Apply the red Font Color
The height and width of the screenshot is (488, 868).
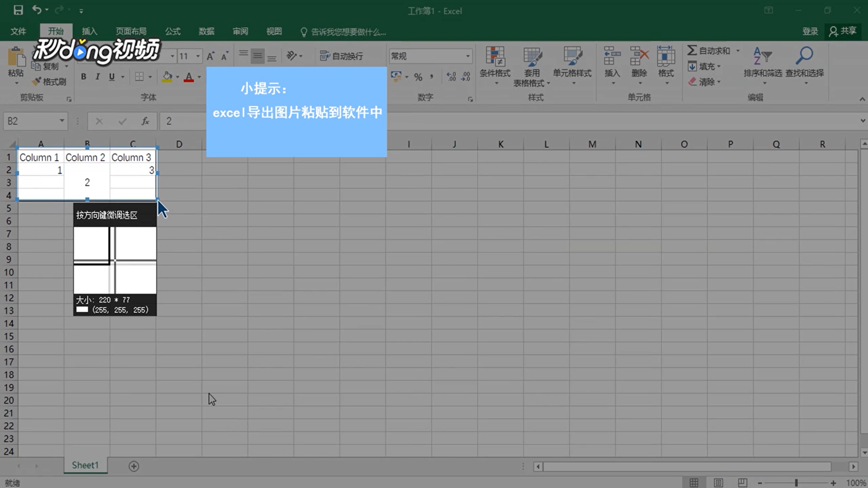(x=189, y=77)
